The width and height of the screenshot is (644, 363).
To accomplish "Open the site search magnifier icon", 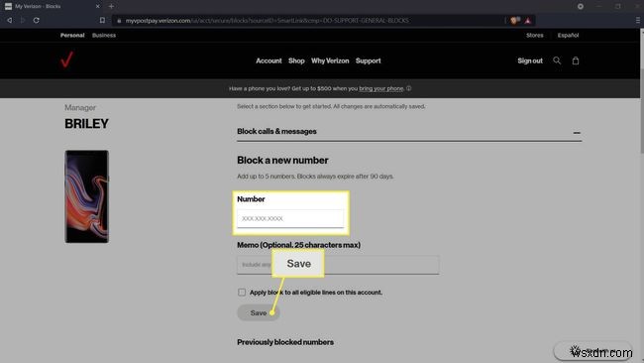I will tap(557, 60).
